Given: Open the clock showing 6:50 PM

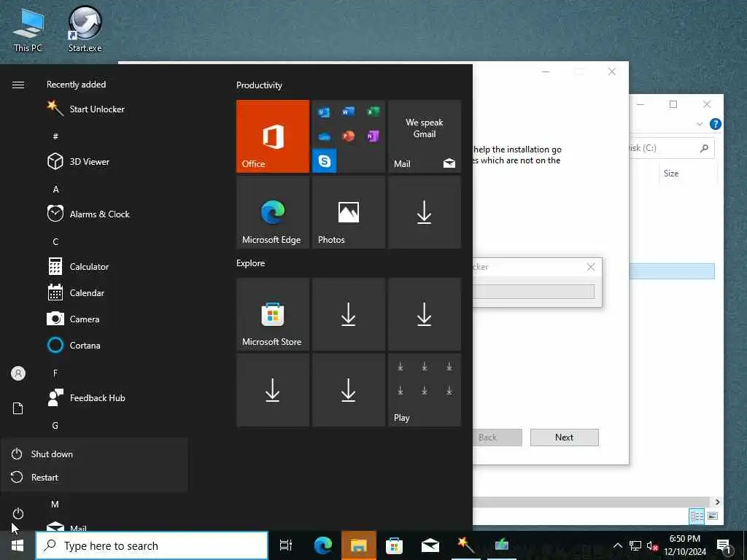Looking at the screenshot, I should point(685,545).
